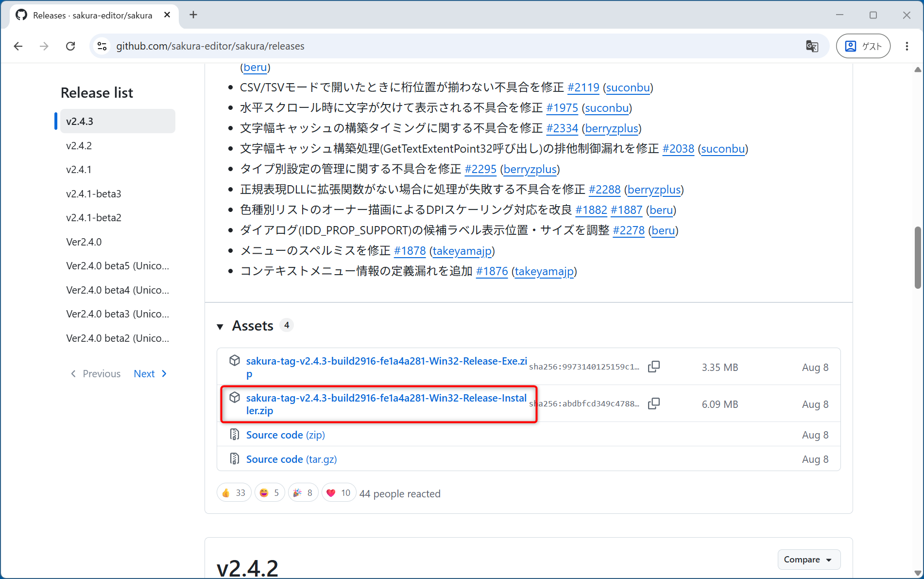Reload the GitHub releases page

[x=70, y=46]
